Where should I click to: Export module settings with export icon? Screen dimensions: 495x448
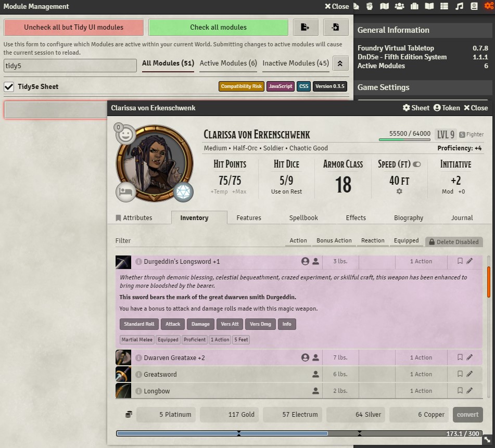click(306, 27)
